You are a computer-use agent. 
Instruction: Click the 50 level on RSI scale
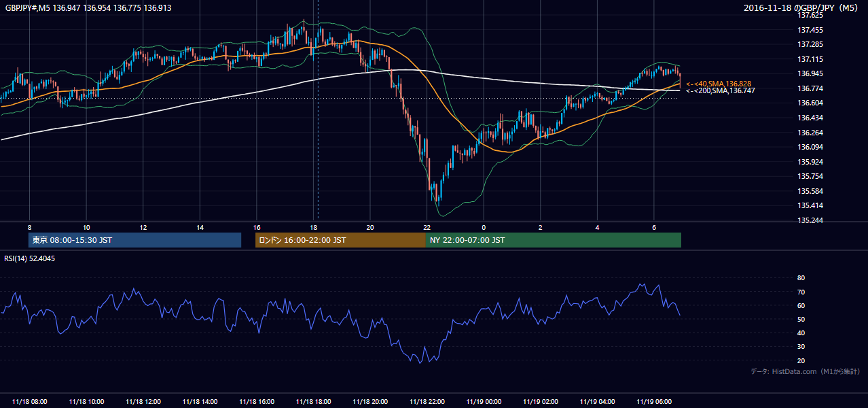[801, 319]
